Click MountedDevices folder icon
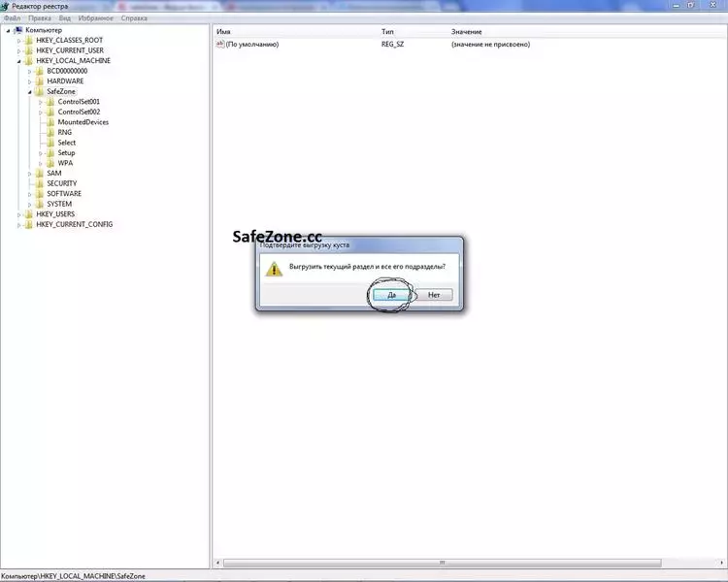728x582 pixels. point(50,122)
